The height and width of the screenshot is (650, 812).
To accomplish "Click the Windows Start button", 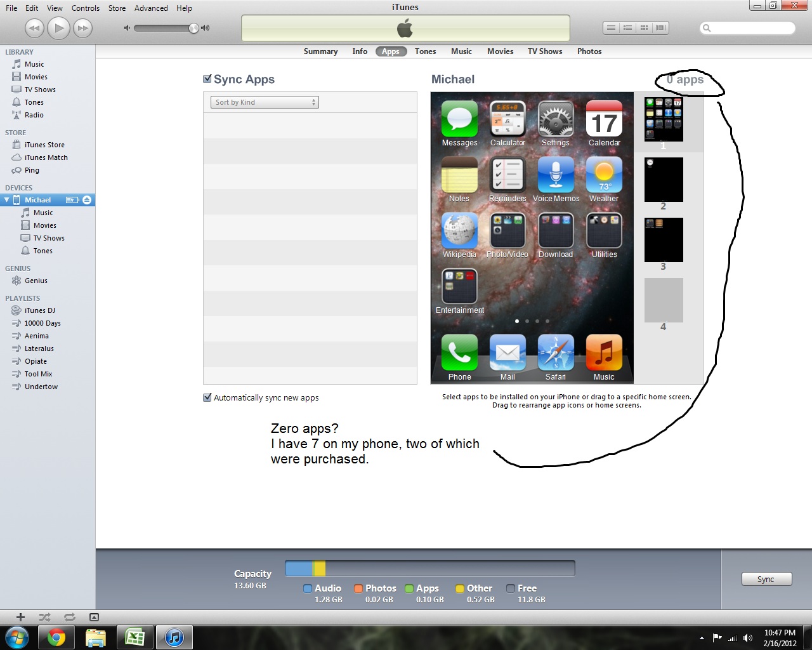I will (x=16, y=637).
